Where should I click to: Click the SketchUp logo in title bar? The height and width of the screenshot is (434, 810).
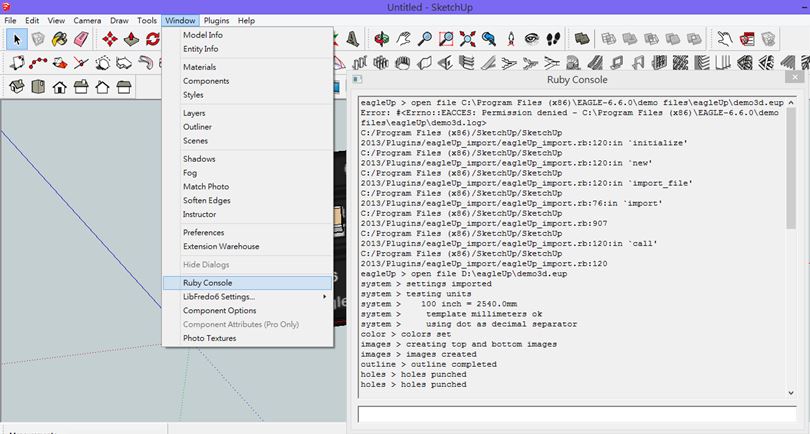(x=6, y=7)
